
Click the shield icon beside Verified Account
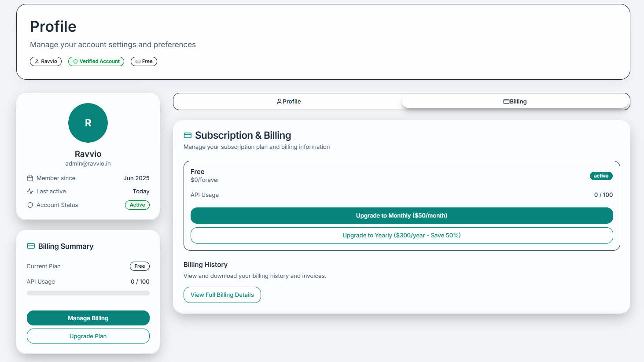tap(75, 61)
